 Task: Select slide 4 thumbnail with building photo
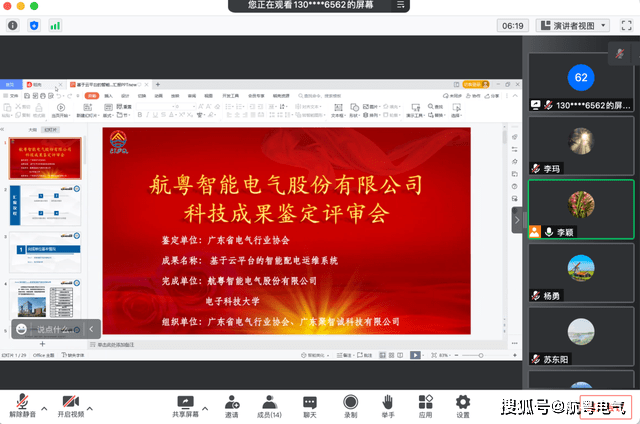point(45,299)
